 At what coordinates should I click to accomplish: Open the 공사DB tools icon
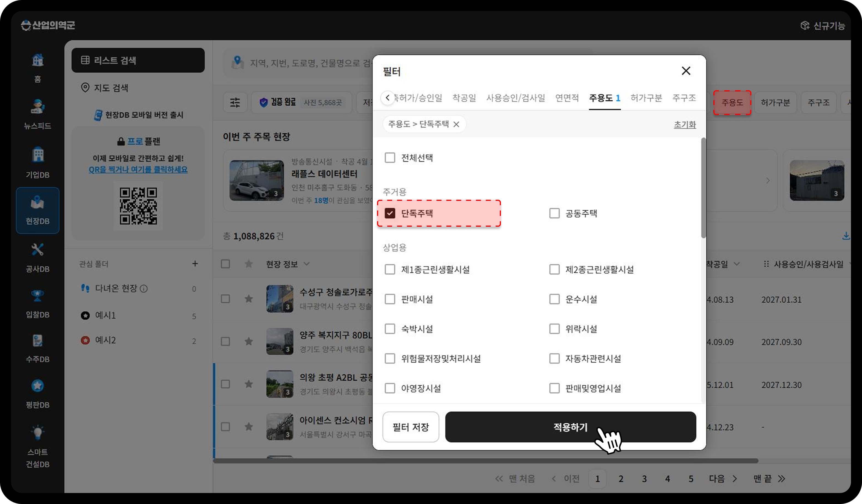38,250
